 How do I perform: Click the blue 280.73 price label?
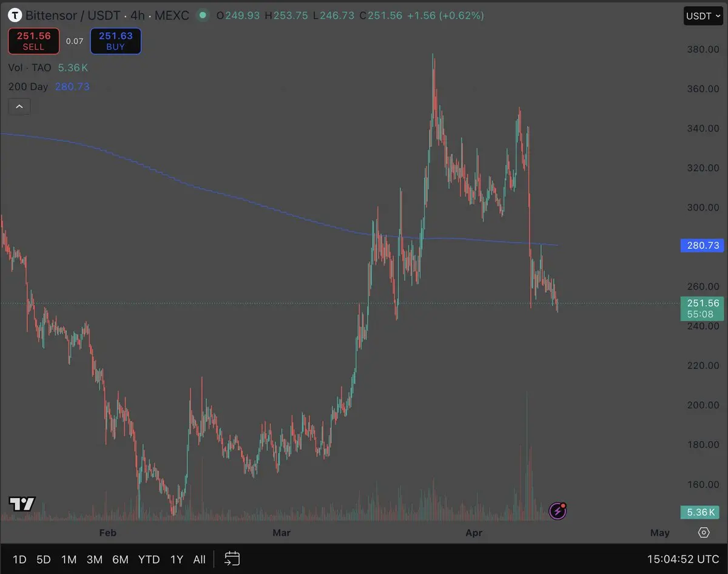point(703,246)
